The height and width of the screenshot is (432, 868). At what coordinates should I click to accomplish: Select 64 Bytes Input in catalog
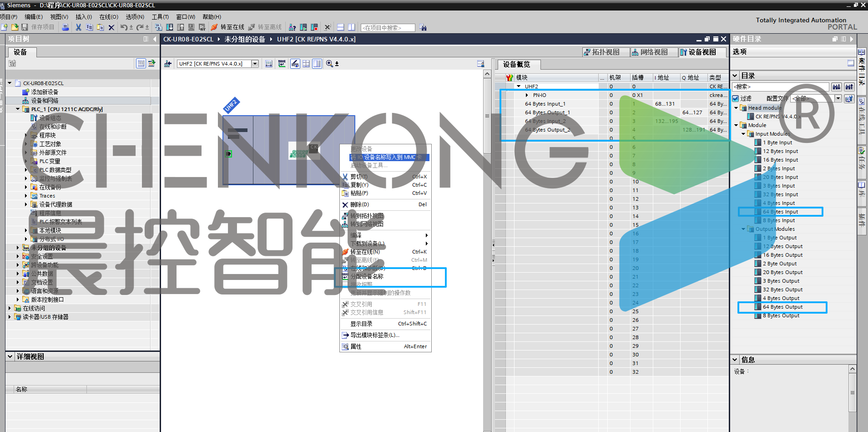[x=780, y=212]
